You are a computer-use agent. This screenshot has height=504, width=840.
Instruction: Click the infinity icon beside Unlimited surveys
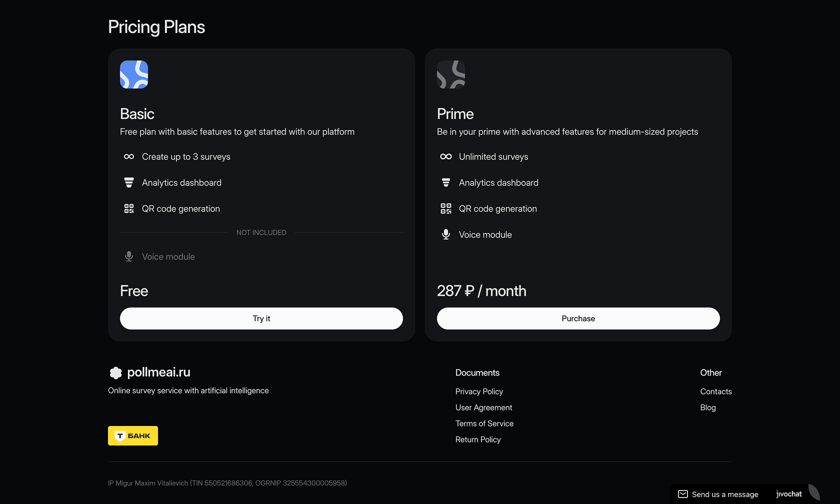(446, 156)
